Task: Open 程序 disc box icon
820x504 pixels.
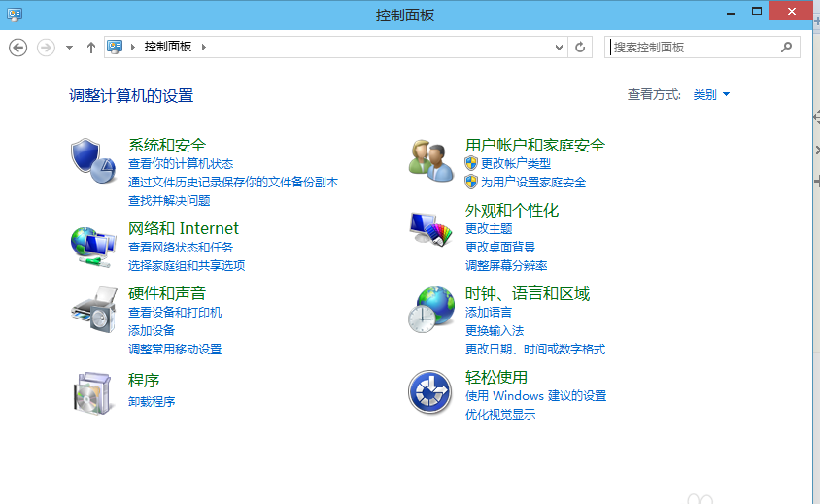Action: click(93, 393)
